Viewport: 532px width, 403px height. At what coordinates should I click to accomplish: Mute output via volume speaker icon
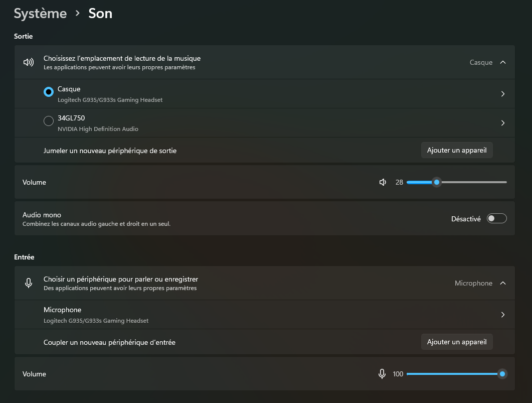383,182
